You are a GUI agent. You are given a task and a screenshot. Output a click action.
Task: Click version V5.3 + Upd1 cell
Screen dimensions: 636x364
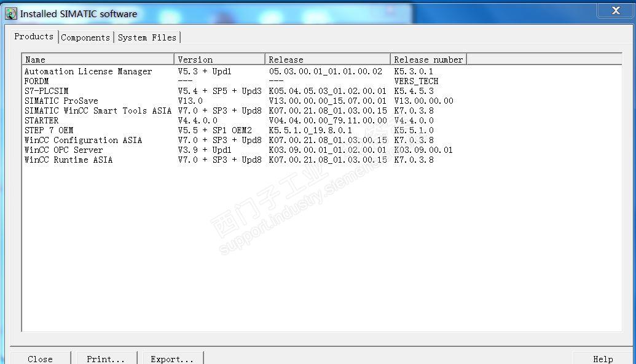pyautogui.click(x=205, y=71)
